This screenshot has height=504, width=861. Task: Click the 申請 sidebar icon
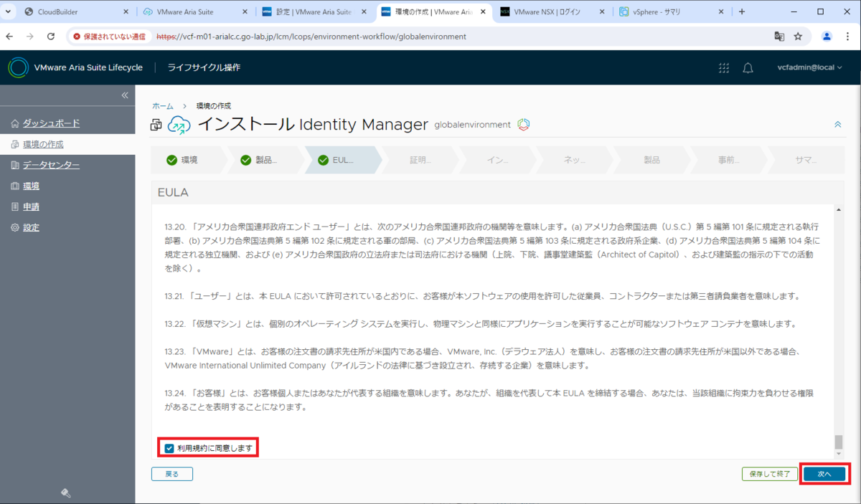point(15,206)
